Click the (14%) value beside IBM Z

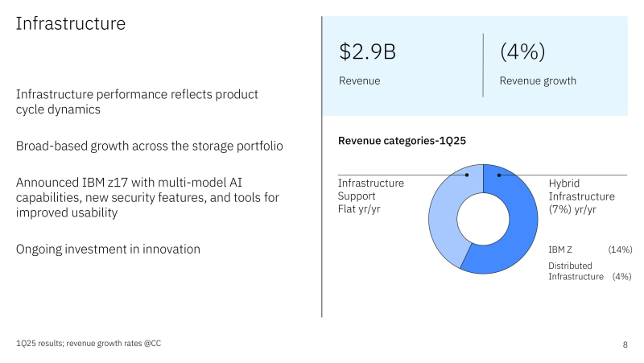tap(620, 250)
